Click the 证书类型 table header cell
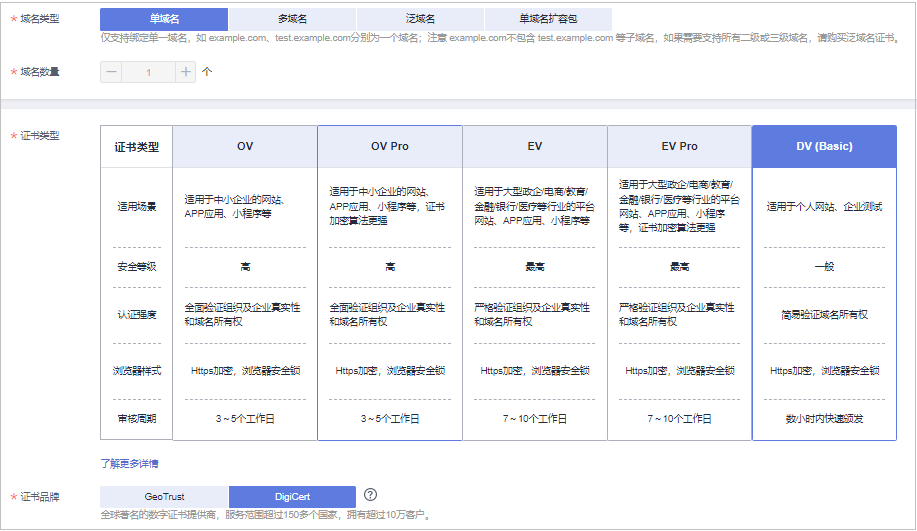This screenshot has height=531, width=917. (x=137, y=147)
